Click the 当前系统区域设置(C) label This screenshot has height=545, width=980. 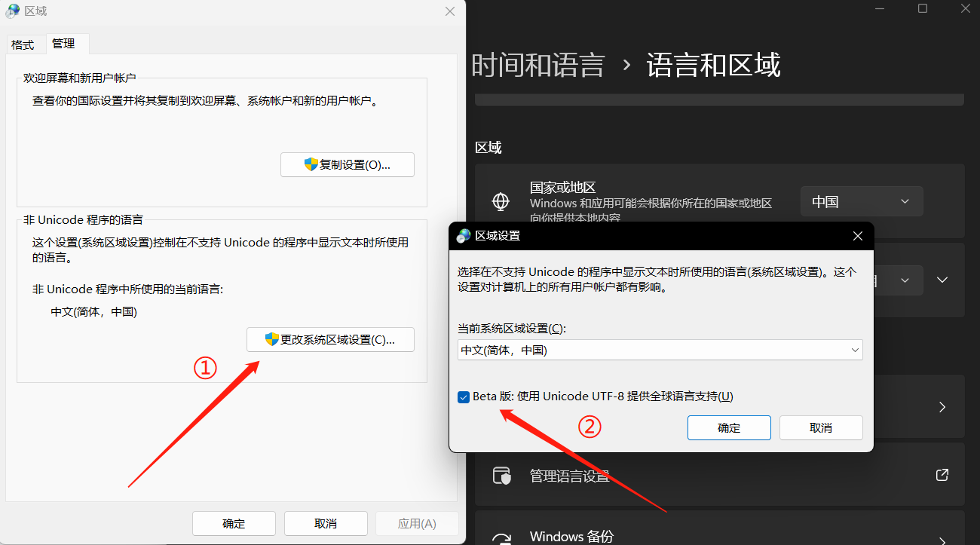[x=511, y=328]
